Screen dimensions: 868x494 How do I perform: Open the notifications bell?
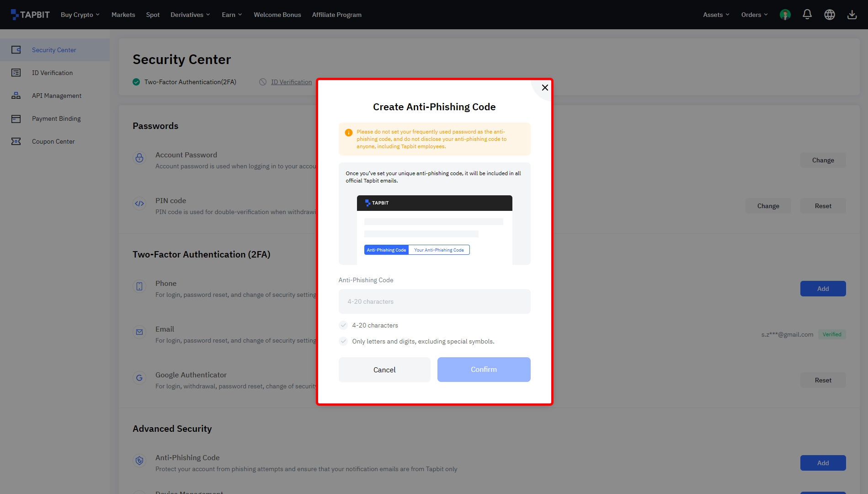pos(807,15)
